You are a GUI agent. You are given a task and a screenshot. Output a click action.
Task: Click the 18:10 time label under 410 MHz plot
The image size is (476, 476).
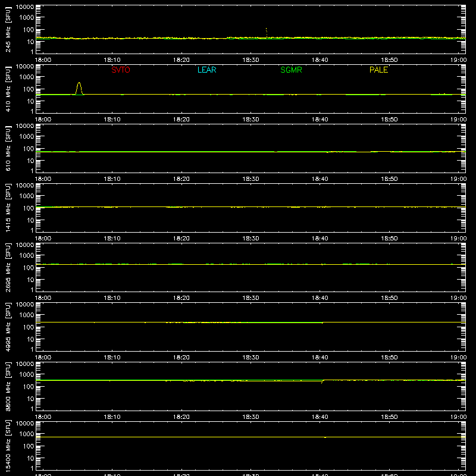[x=112, y=120]
